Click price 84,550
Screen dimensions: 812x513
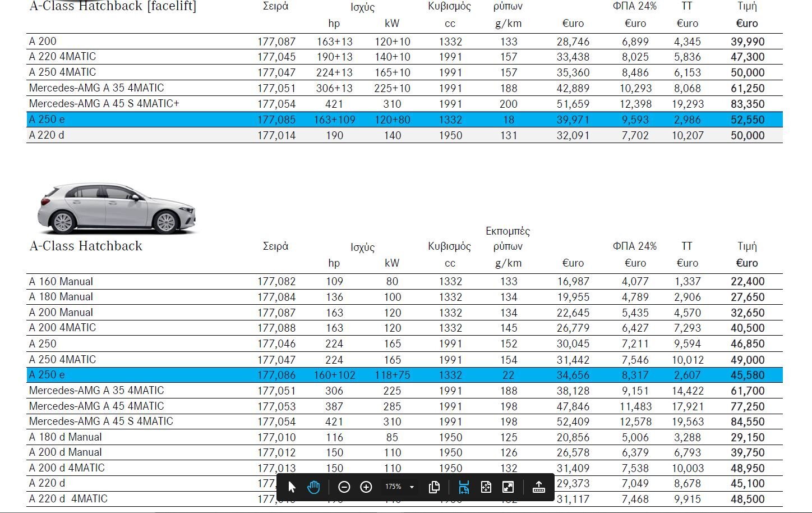point(748,422)
